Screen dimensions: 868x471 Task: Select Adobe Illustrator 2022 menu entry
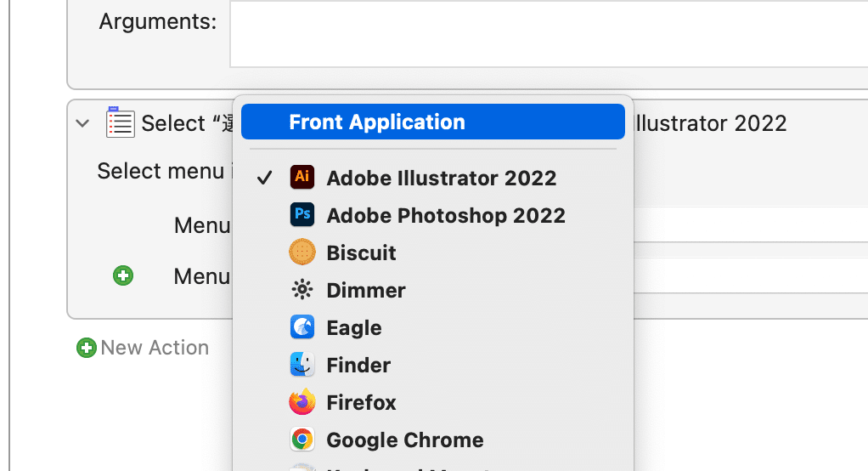coord(433,178)
